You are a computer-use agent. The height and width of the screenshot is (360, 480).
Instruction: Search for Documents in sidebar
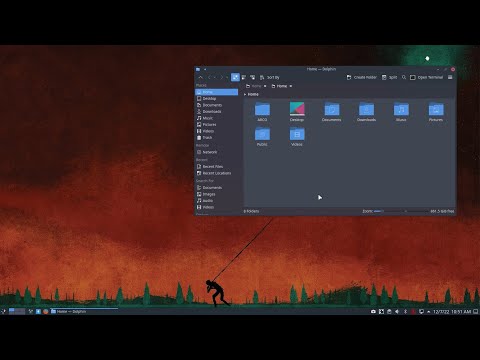pyautogui.click(x=216, y=188)
